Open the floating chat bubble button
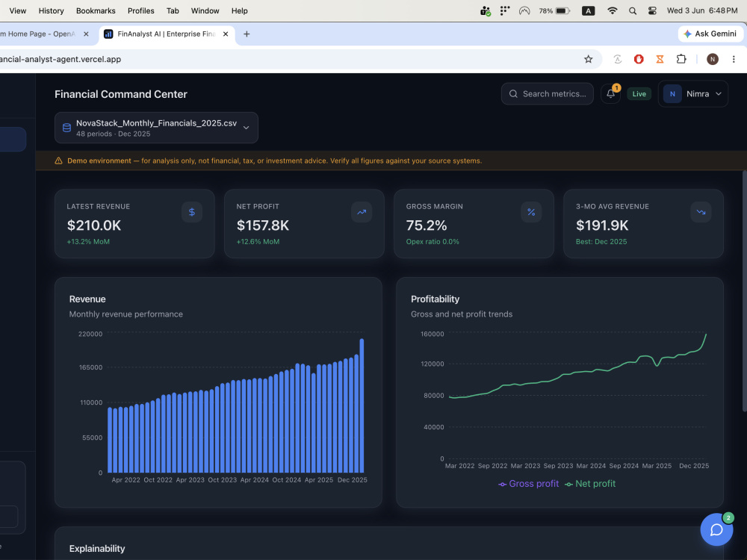The image size is (747, 560). coord(716,529)
